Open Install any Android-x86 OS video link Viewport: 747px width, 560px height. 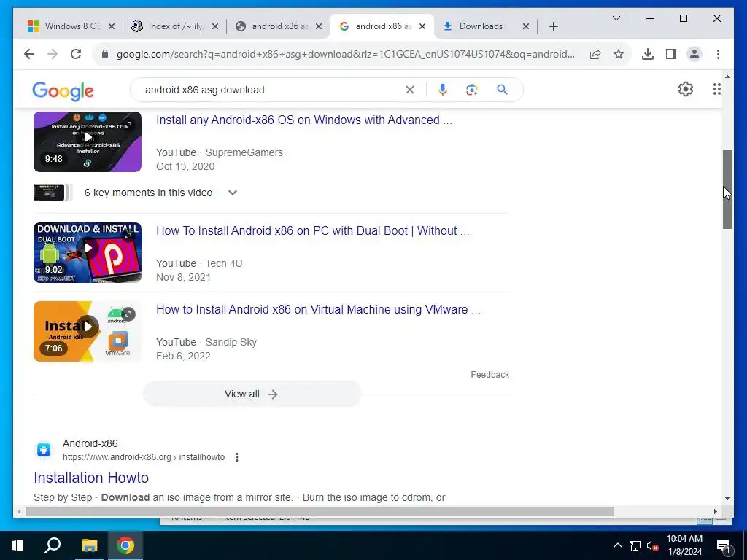click(304, 120)
